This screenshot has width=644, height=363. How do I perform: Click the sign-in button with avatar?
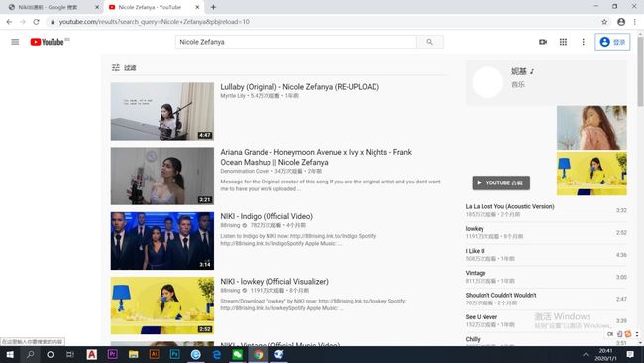612,42
